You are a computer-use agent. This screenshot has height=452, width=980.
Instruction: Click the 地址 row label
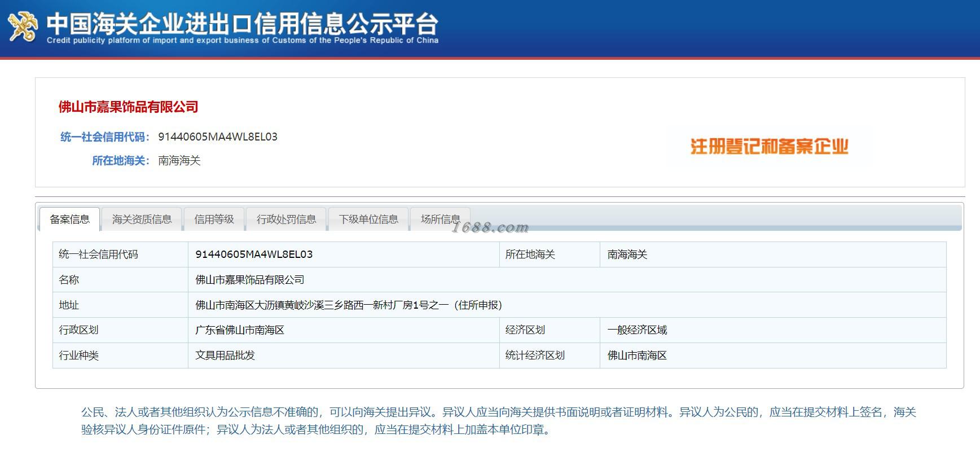pyautogui.click(x=69, y=305)
